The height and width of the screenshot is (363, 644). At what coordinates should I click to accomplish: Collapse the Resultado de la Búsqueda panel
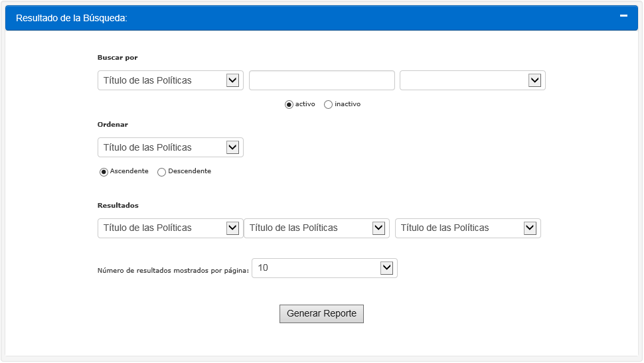click(623, 16)
